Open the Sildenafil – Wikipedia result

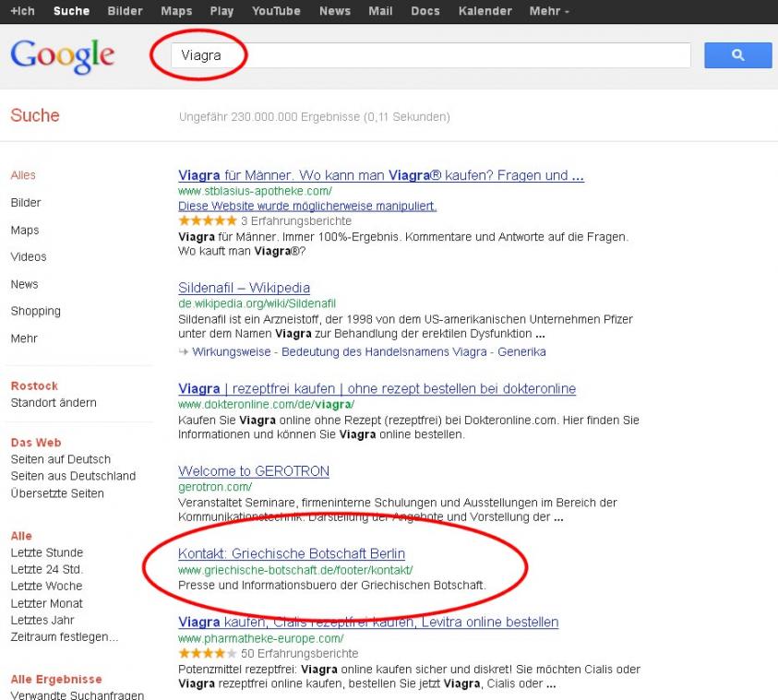tap(244, 288)
